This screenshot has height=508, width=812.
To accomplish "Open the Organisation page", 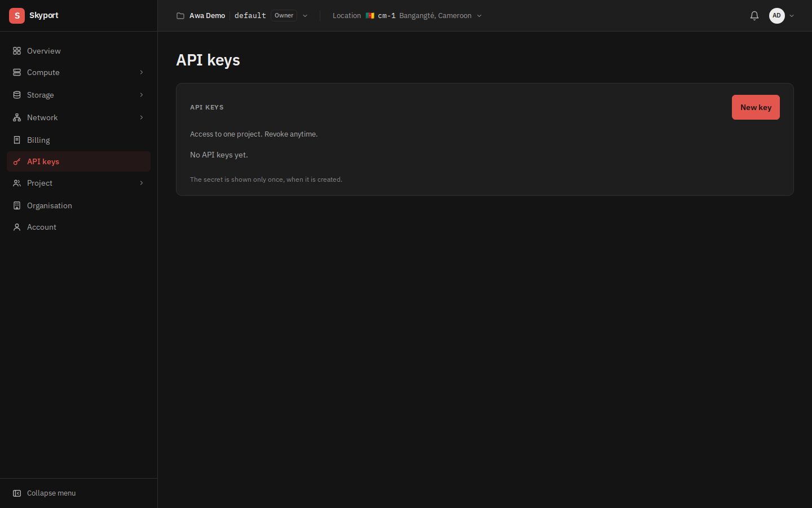I will [x=78, y=205].
